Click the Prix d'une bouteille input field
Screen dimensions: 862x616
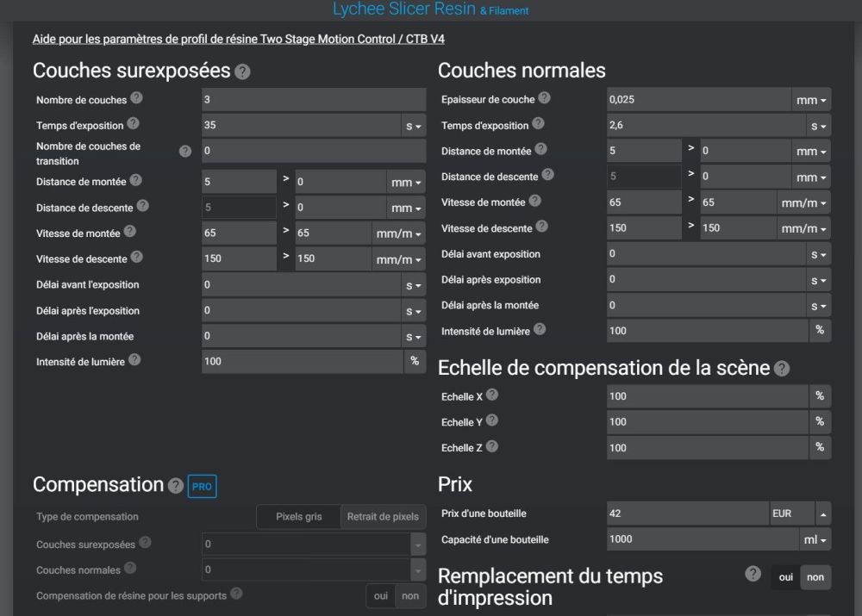[687, 513]
